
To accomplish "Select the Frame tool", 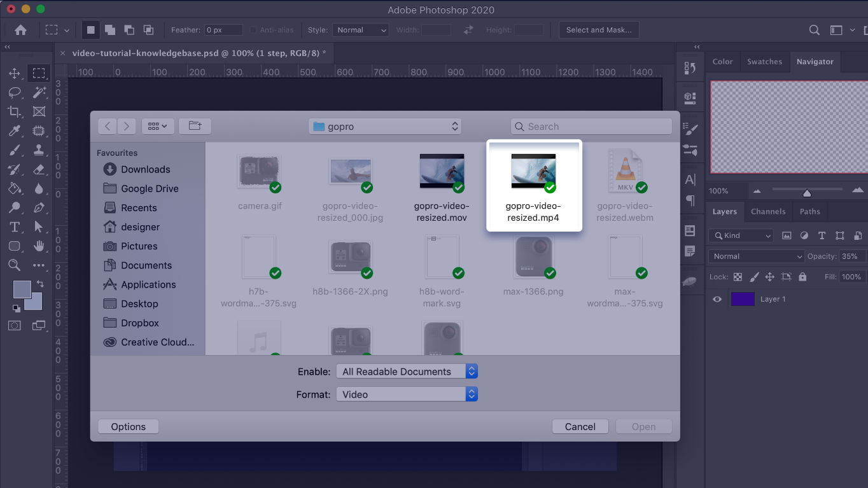I will pos(39,112).
